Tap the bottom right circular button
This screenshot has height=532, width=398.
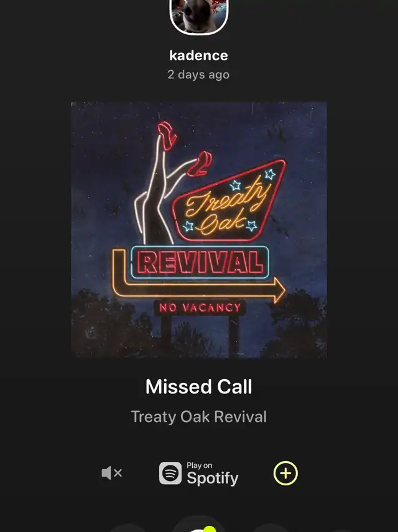270,528
